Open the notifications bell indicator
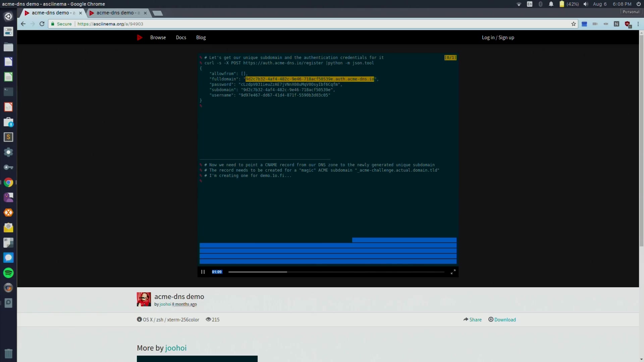Image resolution: width=644 pixels, height=362 pixels. pyautogui.click(x=551, y=4)
